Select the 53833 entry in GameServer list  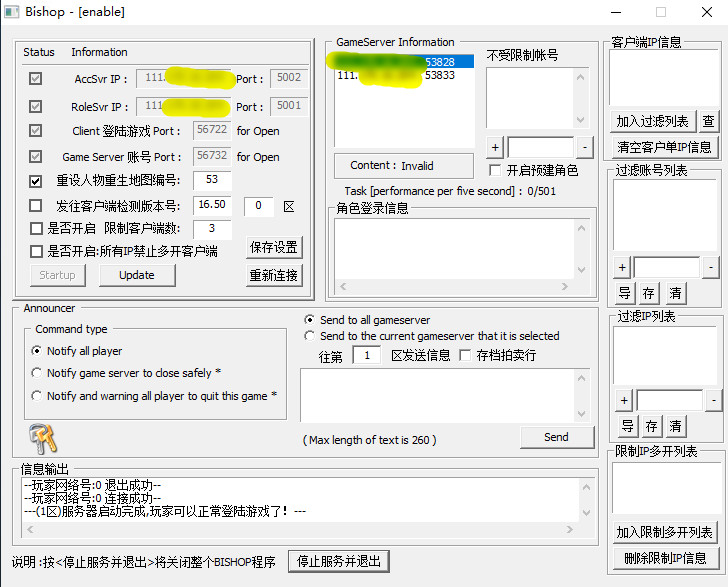(395, 75)
